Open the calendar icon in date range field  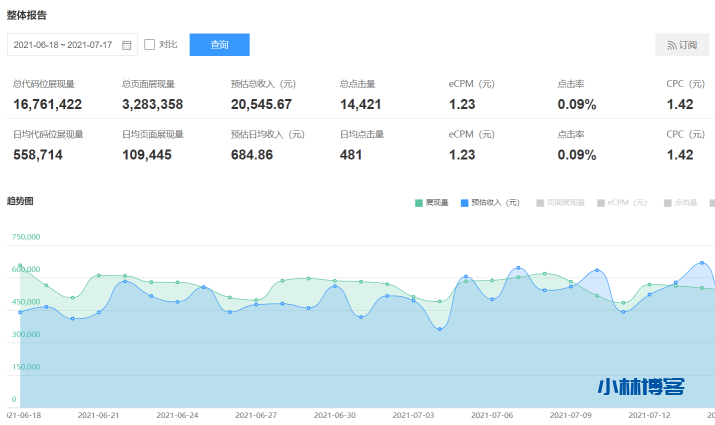(127, 45)
